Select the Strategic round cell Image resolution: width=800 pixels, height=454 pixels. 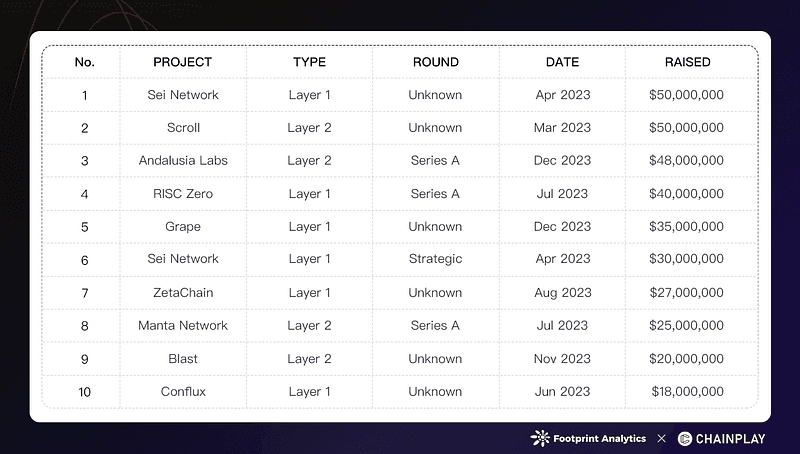436,259
